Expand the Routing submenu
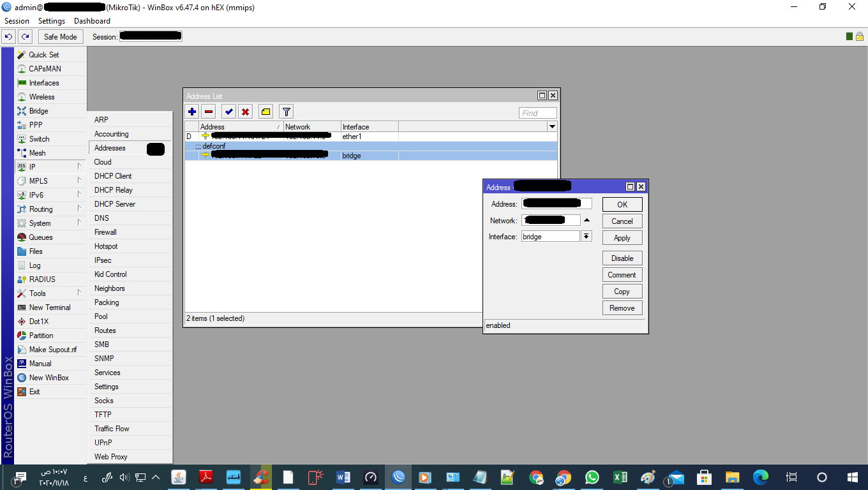The image size is (868, 490). click(x=50, y=209)
